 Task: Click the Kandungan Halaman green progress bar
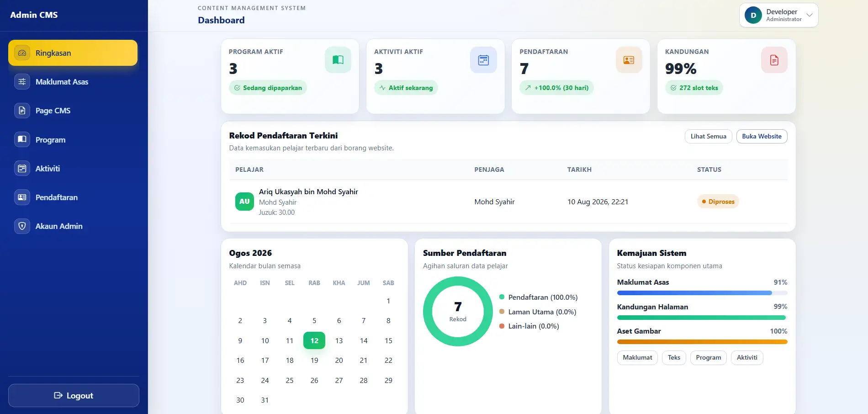[702, 318]
